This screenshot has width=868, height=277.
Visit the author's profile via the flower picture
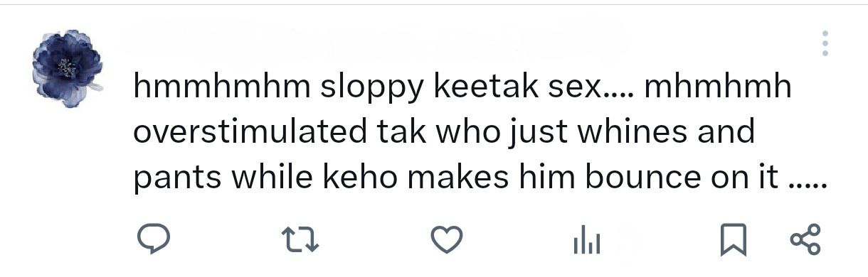[x=68, y=68]
